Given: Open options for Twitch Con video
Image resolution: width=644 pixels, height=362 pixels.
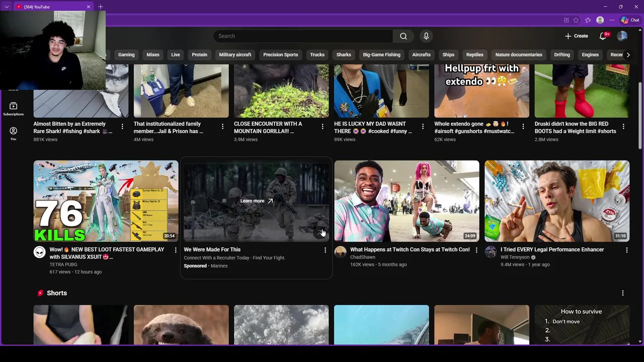Looking at the screenshot, I should [476, 250].
